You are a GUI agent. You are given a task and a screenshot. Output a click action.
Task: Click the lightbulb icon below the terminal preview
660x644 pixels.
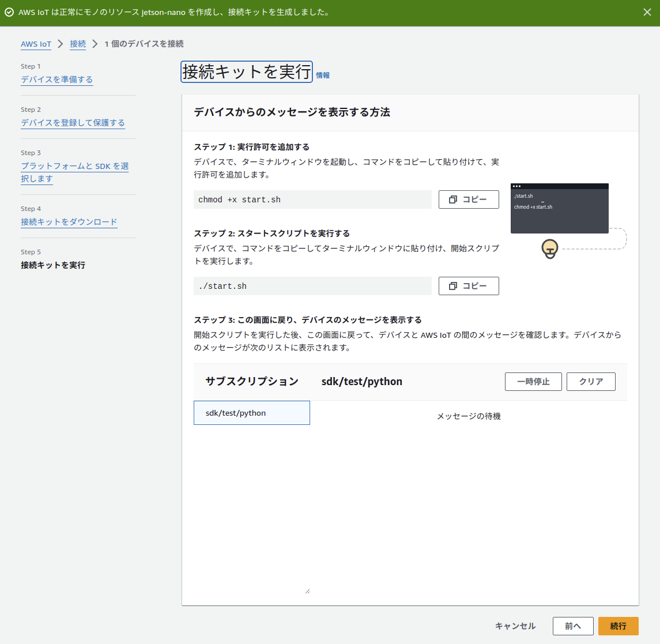tap(549, 248)
